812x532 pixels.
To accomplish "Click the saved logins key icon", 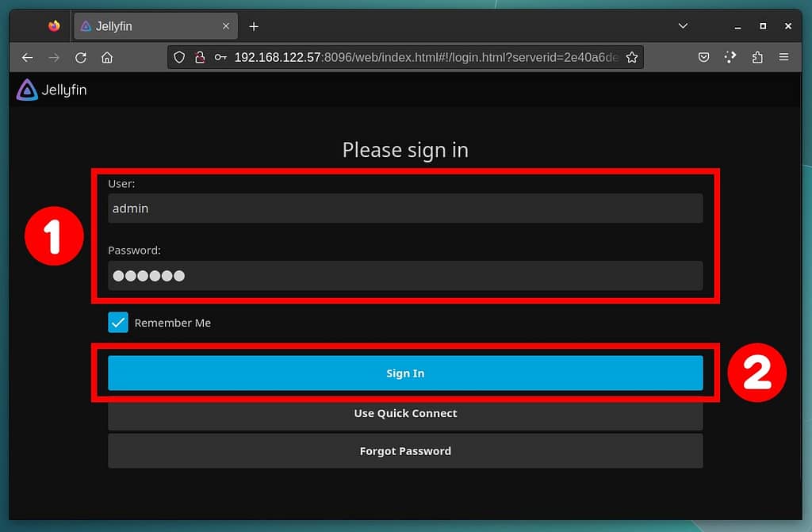I will click(220, 58).
